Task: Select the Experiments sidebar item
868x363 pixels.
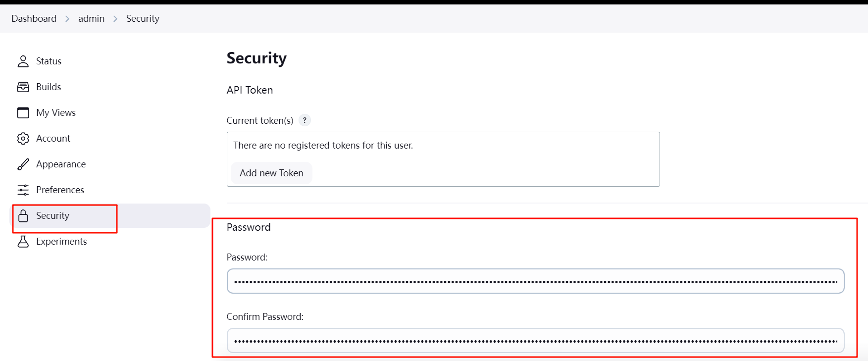Action: coord(111,241)
